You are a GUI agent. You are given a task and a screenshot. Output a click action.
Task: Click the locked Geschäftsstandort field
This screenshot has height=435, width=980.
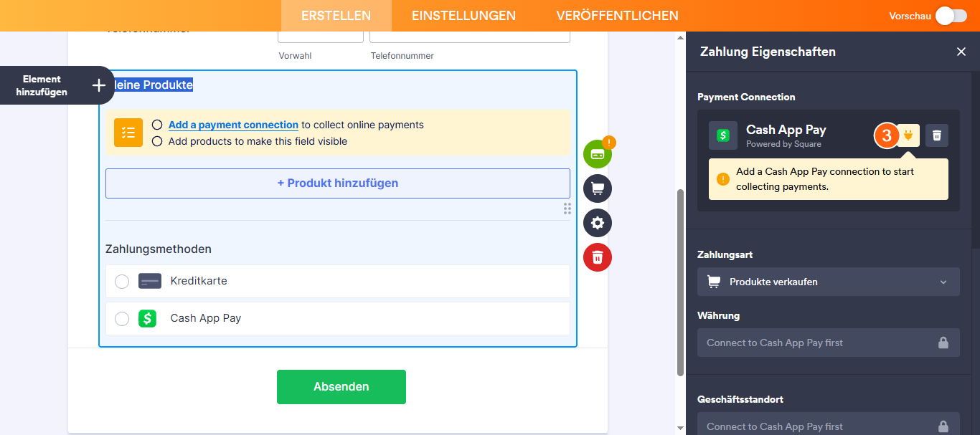pos(829,424)
